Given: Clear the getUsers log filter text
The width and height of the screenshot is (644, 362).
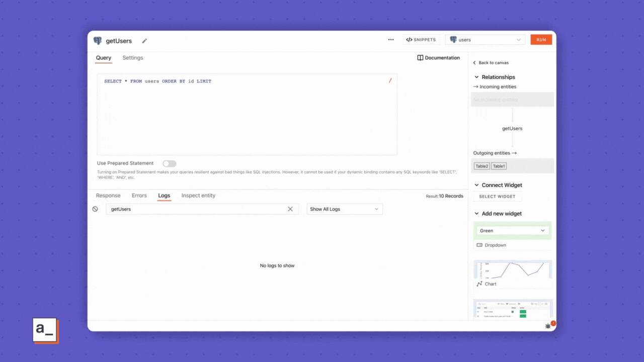Looking at the screenshot, I should coord(290,209).
